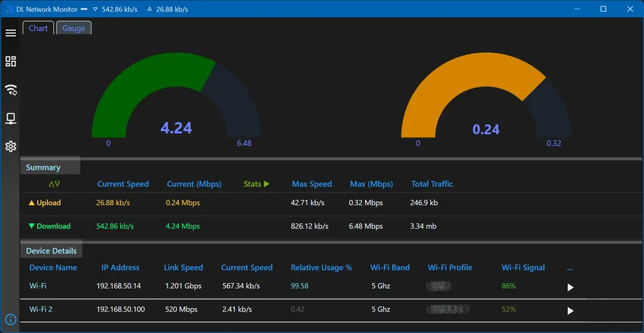Click total upload traffic 246.9 kb
Screen dimensions: 644x333
click(x=424, y=203)
